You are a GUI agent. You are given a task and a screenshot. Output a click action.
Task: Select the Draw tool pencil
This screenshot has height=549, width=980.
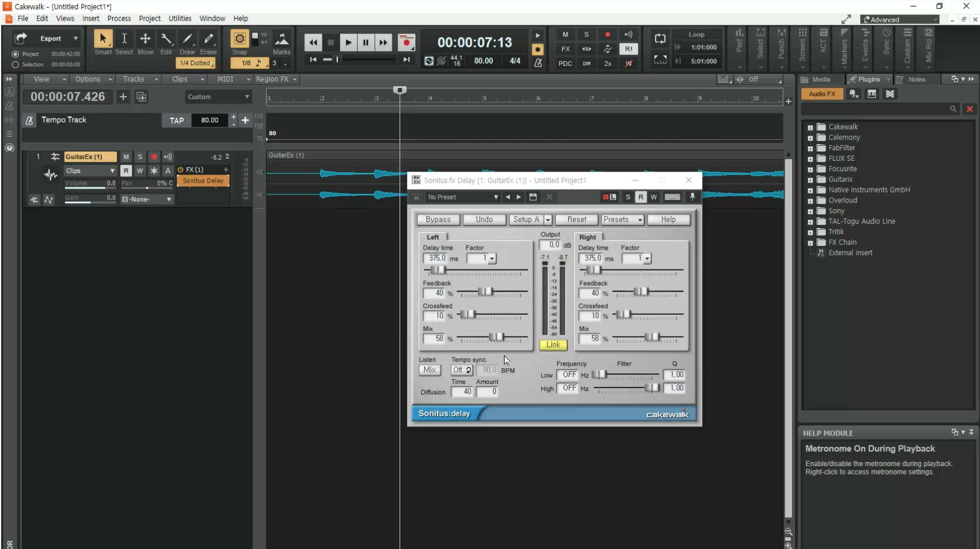tap(187, 39)
